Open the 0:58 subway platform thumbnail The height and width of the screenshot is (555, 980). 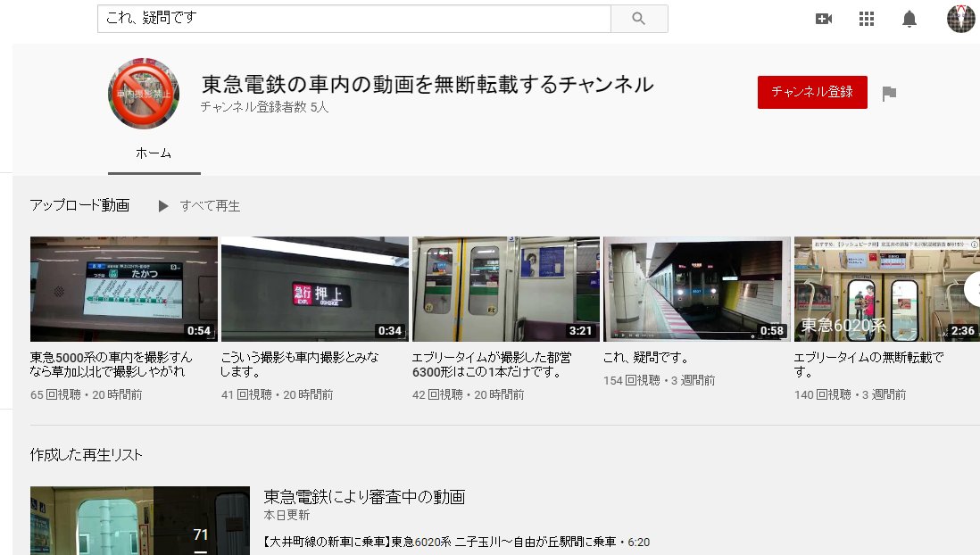(697, 289)
